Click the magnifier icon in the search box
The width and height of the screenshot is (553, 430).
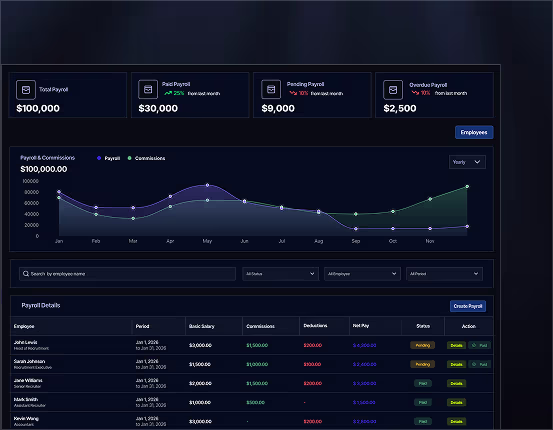(26, 274)
